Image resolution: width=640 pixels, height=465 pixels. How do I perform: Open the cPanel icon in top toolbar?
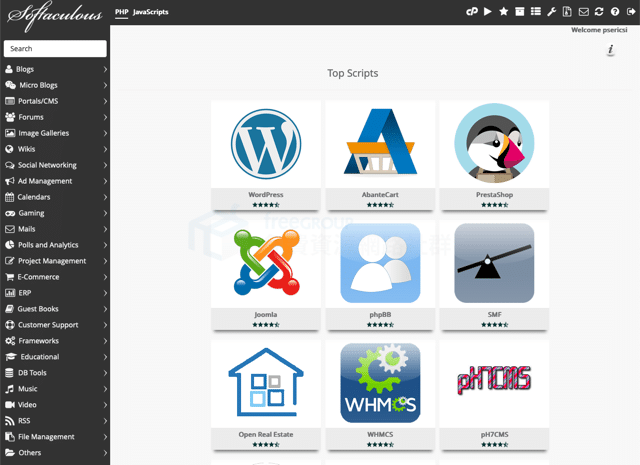click(x=472, y=11)
